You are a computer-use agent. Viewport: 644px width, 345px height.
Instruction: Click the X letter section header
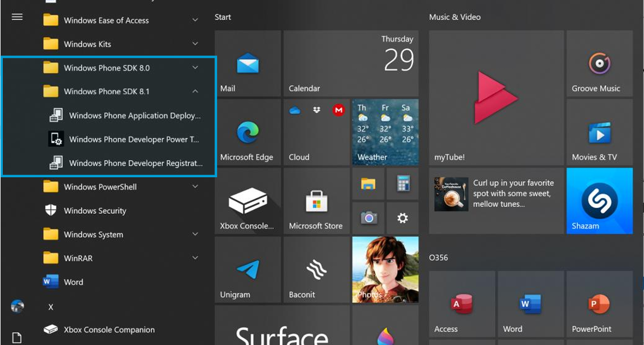(50, 307)
